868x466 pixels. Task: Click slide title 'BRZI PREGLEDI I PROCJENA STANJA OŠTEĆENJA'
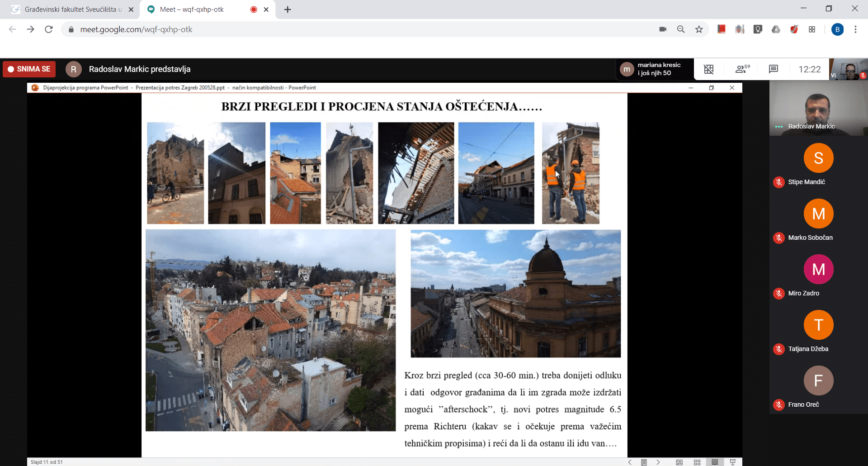click(382, 107)
